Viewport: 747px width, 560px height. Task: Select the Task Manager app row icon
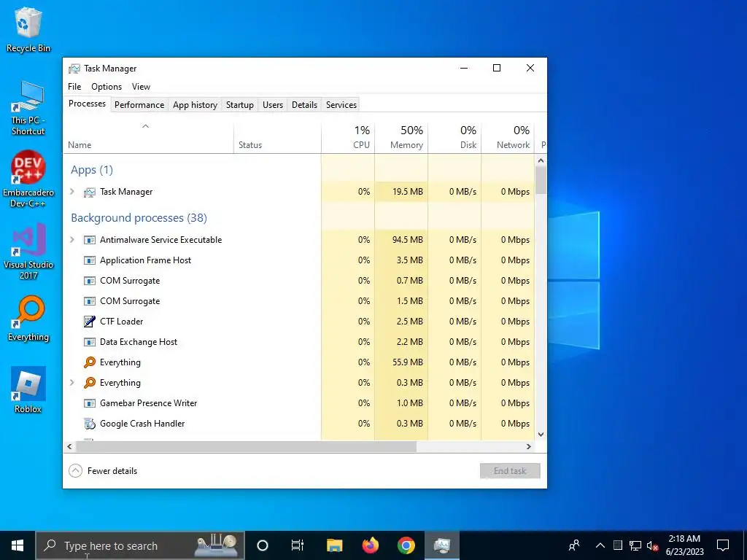(x=90, y=192)
